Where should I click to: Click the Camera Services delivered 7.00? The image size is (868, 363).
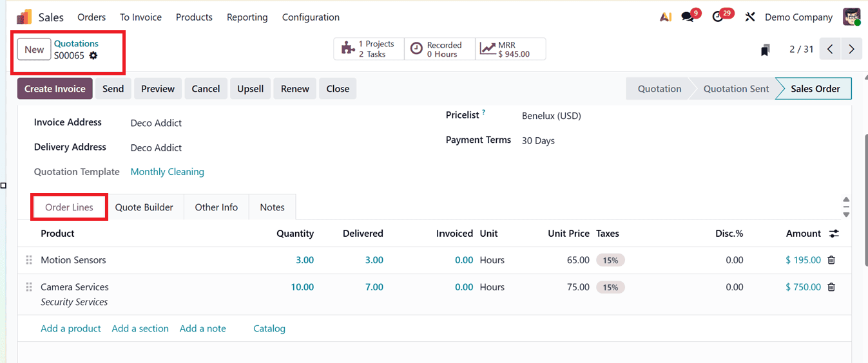374,287
